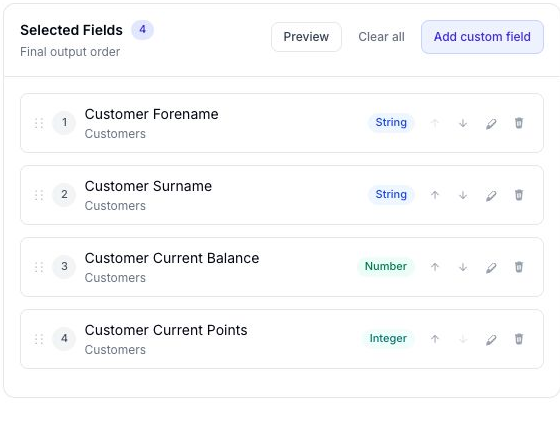
Task: Edit the Customer Forename field
Action: coord(491,123)
